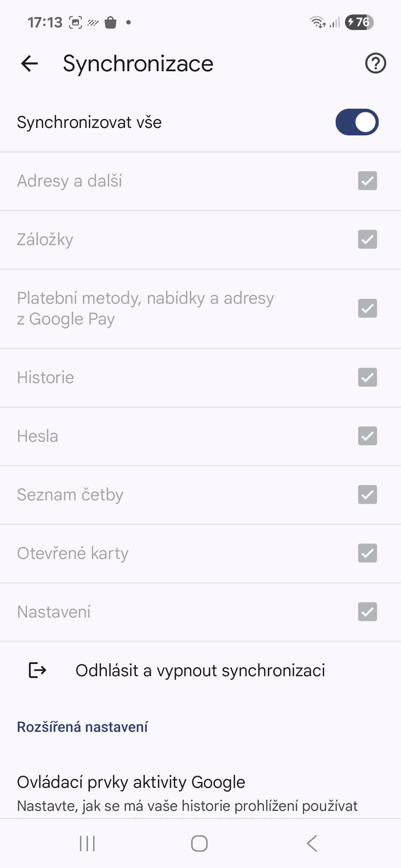401x868 pixels.
Task: Open the help question mark icon
Action: (375, 63)
